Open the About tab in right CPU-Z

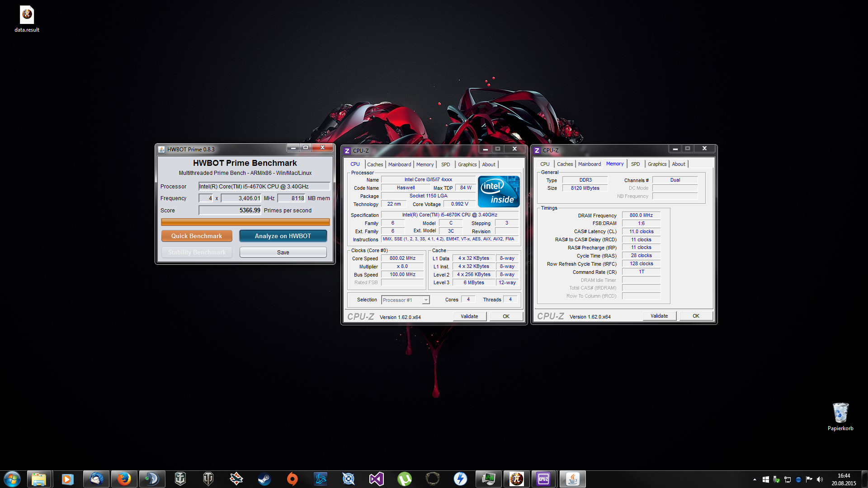point(679,164)
